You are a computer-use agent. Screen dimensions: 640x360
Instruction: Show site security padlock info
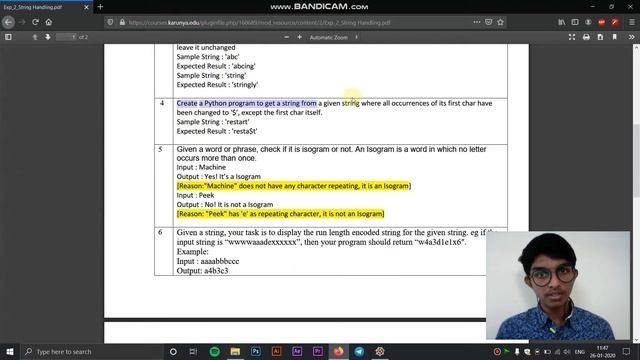[122, 22]
